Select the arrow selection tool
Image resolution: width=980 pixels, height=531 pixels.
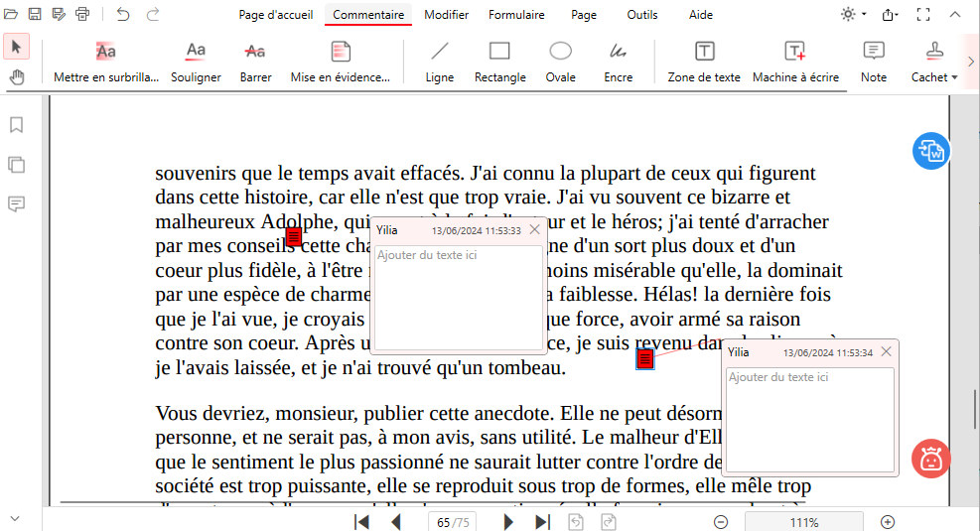click(16, 47)
